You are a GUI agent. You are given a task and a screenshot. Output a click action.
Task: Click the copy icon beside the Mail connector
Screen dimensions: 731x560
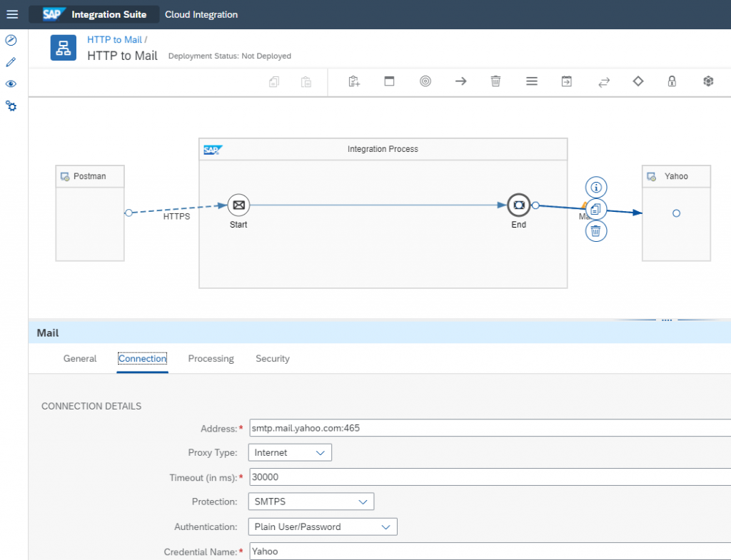click(596, 209)
